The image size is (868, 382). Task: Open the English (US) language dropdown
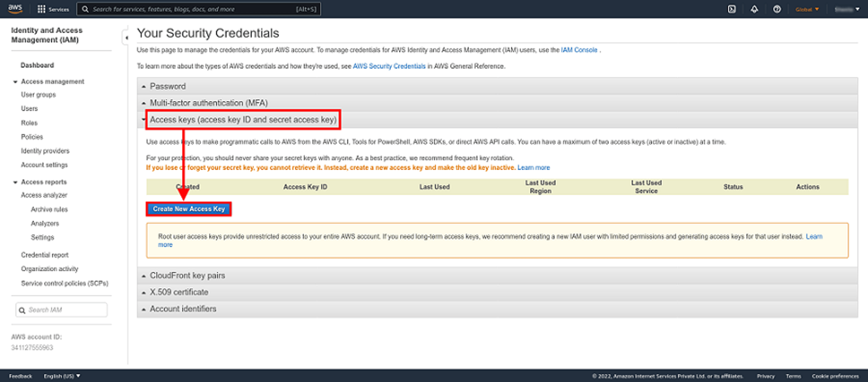pos(62,376)
